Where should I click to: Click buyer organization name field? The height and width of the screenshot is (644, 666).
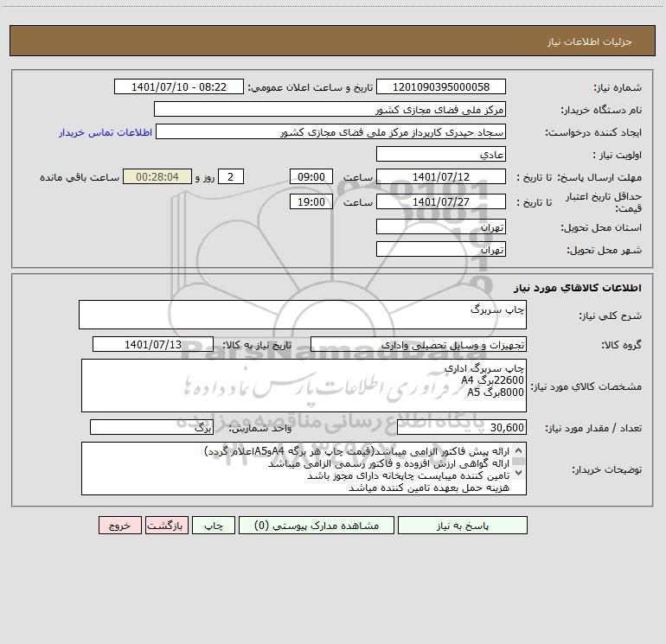pos(330,109)
